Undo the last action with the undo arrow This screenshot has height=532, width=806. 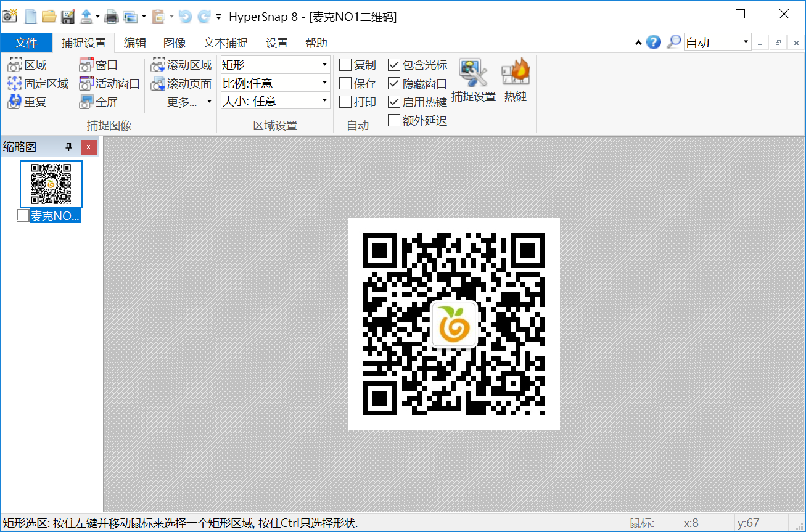(185, 17)
